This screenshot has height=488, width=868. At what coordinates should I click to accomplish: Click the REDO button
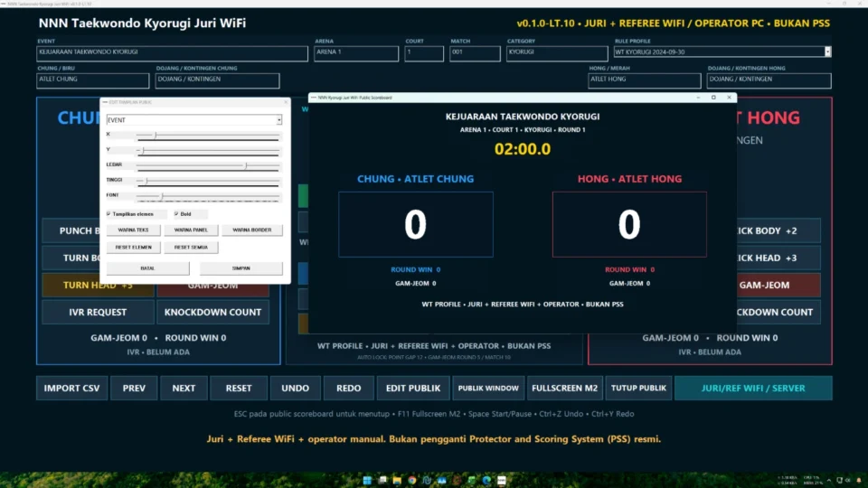point(349,389)
